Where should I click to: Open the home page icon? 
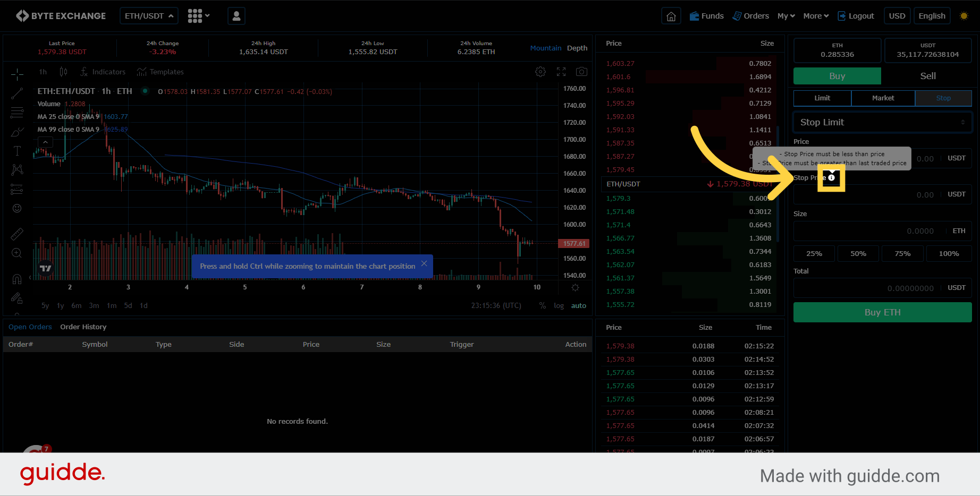(671, 16)
